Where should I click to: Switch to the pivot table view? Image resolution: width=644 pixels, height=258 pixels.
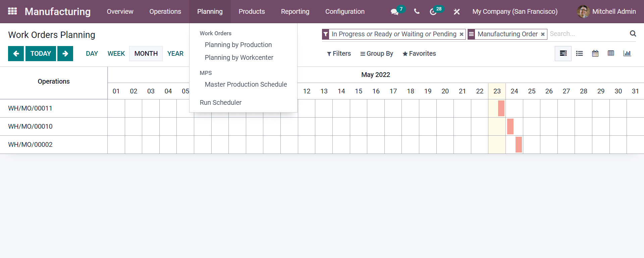click(x=611, y=53)
